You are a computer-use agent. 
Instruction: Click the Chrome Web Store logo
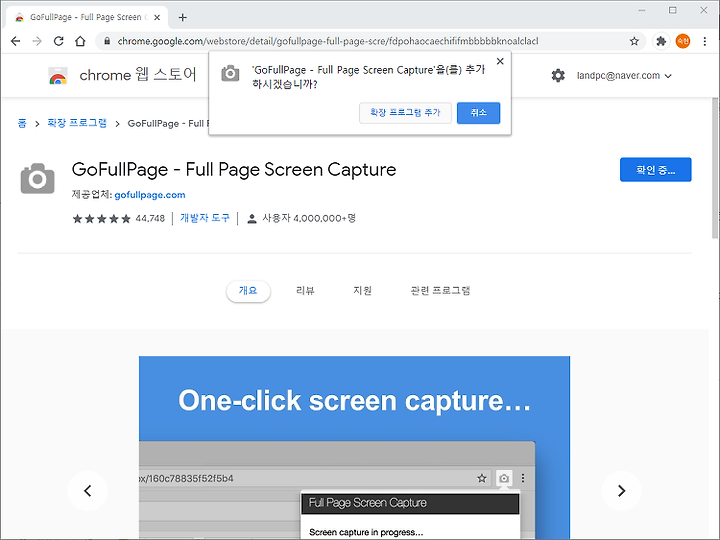click(58, 75)
